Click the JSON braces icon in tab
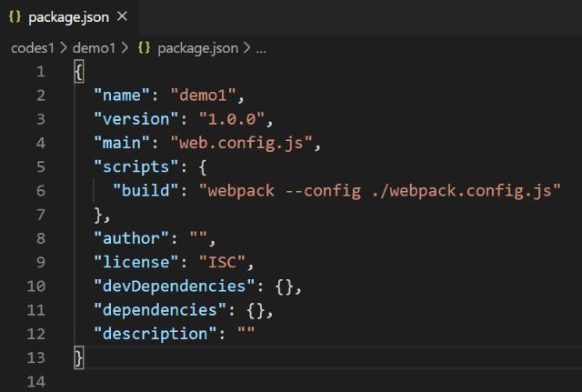The width and height of the screenshot is (582, 392). point(15,17)
